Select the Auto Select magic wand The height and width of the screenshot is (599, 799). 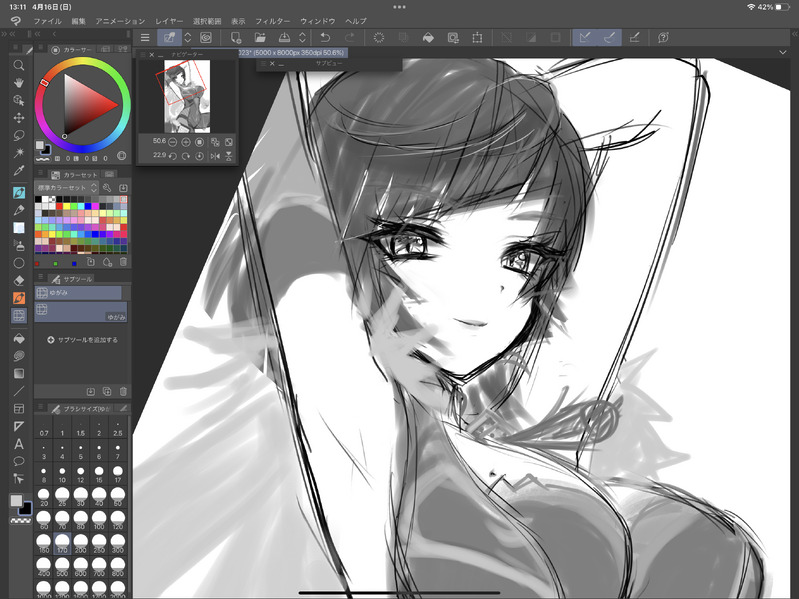click(x=19, y=152)
